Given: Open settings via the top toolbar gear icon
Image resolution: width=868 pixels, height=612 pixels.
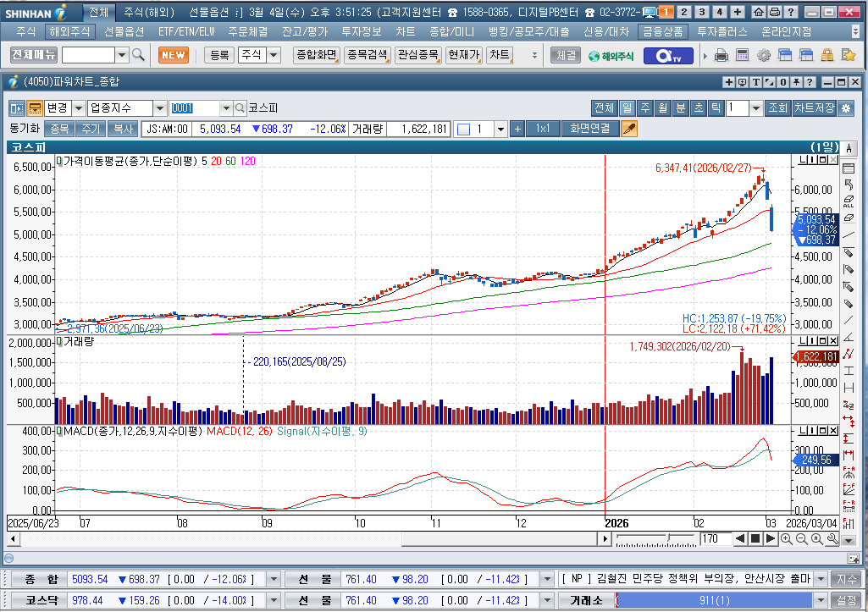Looking at the screenshot, I should tap(763, 55).
